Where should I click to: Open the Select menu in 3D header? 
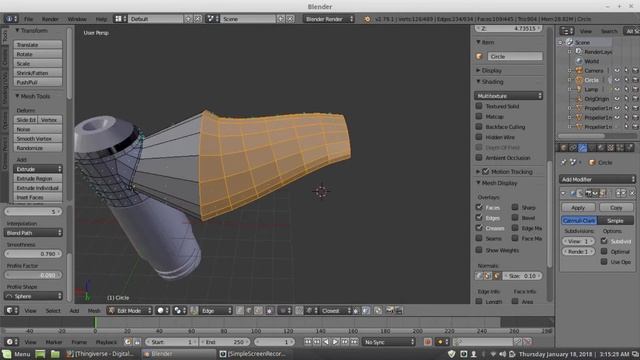[x=53, y=311]
